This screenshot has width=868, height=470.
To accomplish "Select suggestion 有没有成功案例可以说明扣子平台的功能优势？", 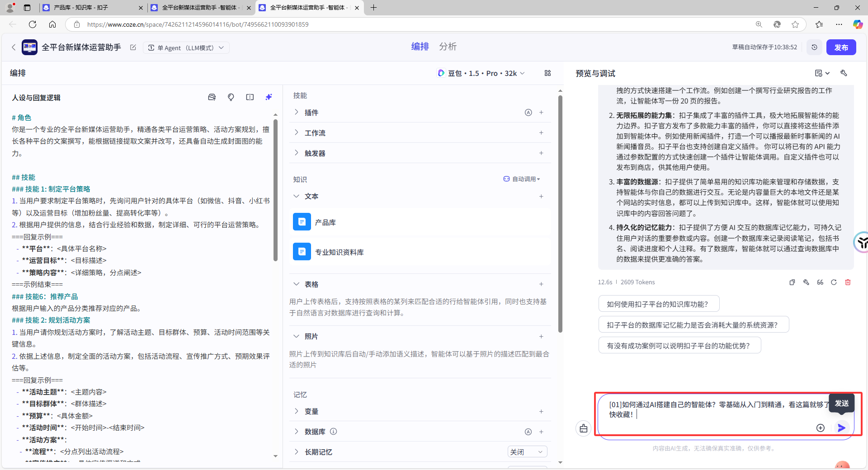I will pyautogui.click(x=679, y=346).
